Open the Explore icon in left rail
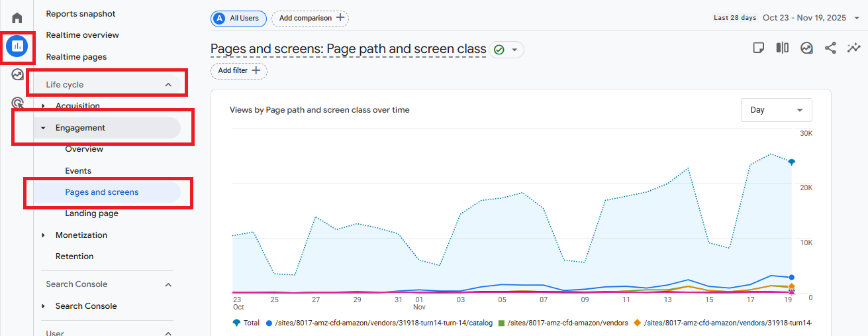Image resolution: width=868 pixels, height=336 pixels. 17,75
